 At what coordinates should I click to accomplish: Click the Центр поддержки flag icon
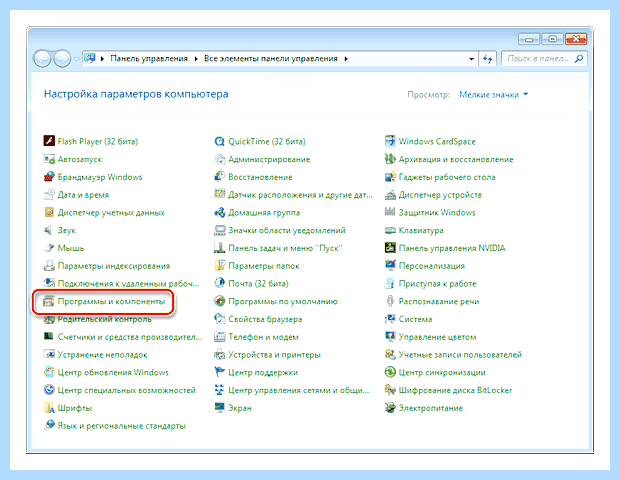(219, 372)
